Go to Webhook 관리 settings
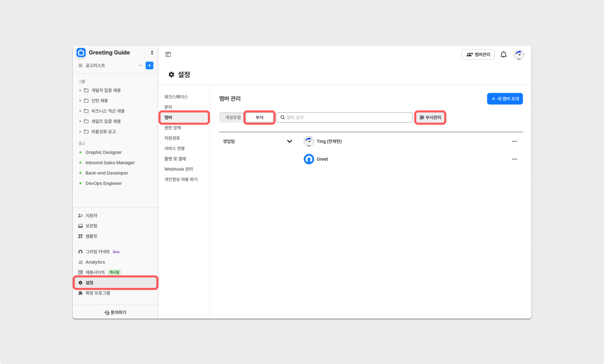The image size is (604, 364). (x=179, y=169)
